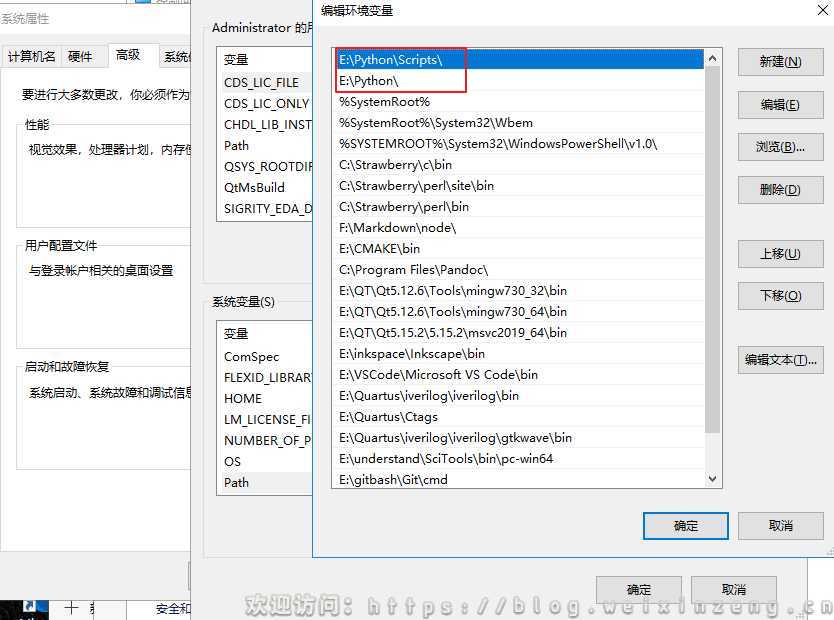Switch to 计算机名 tab in 系统属性

tap(31, 56)
